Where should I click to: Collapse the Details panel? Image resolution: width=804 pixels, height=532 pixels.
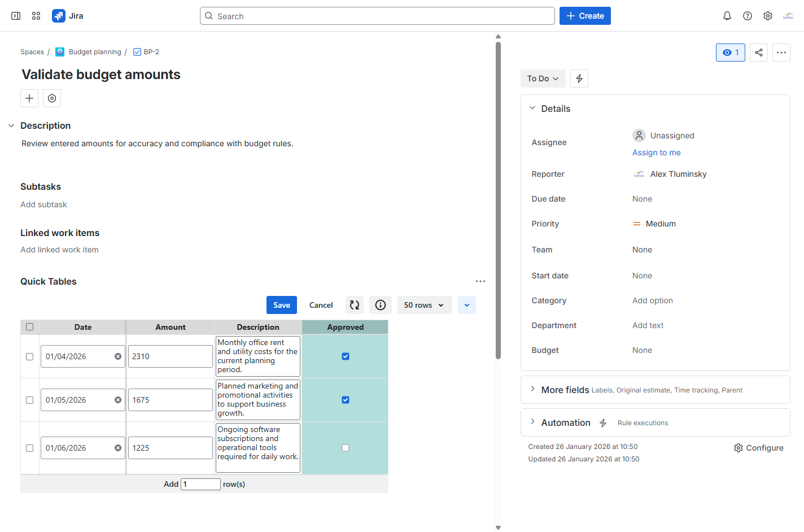(532, 108)
